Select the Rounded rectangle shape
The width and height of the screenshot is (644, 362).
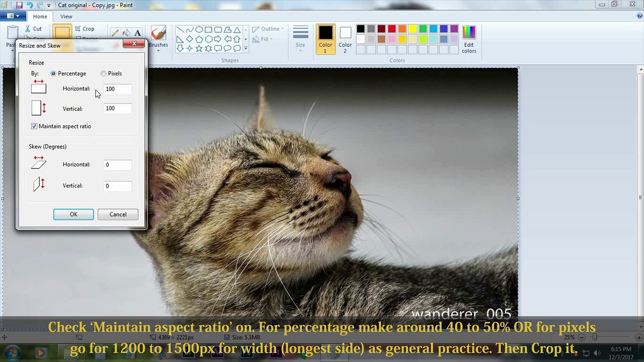(218, 30)
